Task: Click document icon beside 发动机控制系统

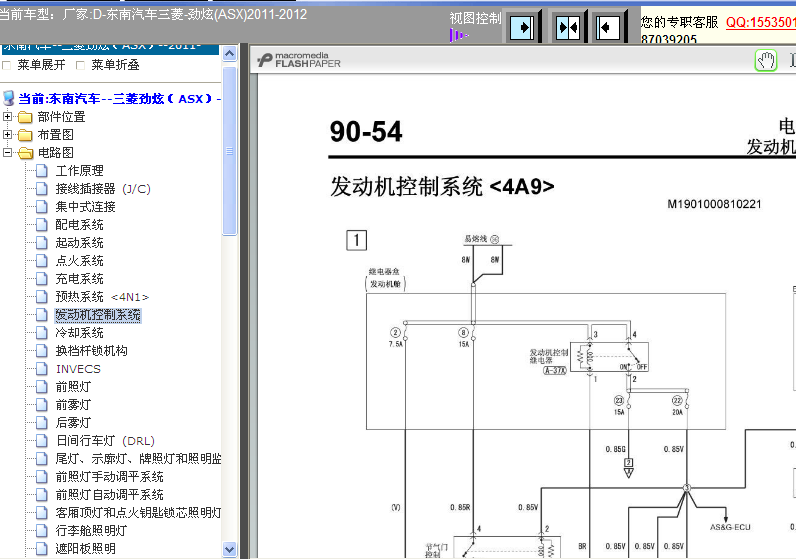Action: [42, 315]
